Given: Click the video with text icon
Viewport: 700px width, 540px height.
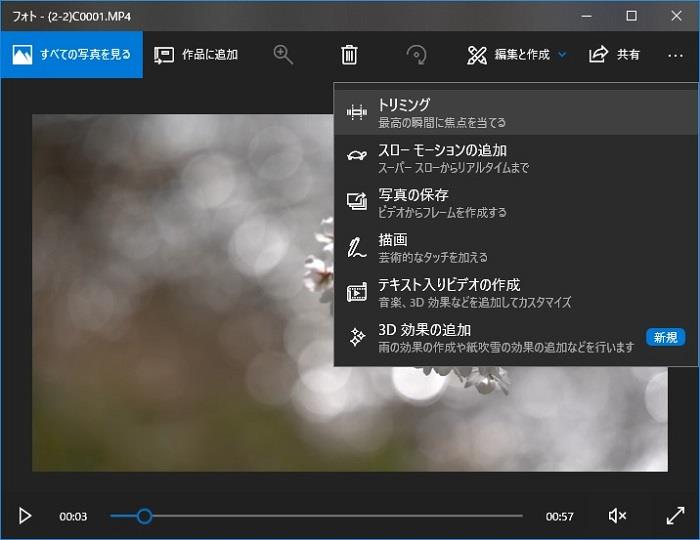Looking at the screenshot, I should (357, 292).
